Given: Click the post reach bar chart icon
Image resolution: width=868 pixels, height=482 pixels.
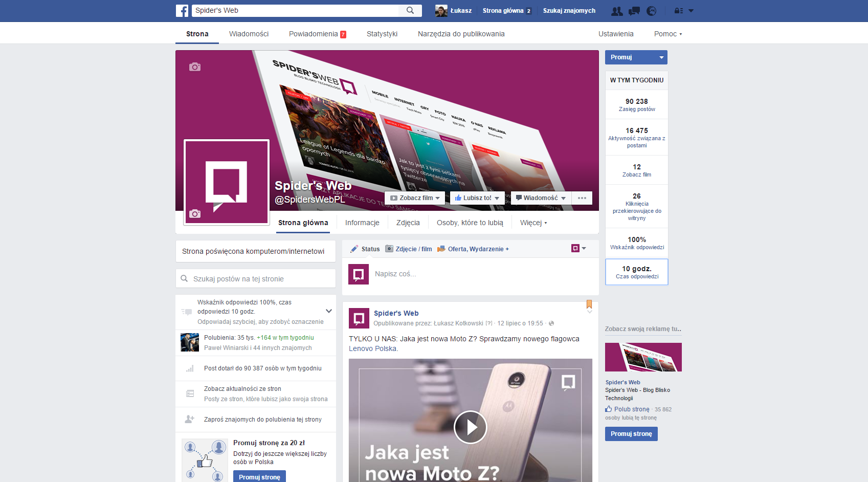Looking at the screenshot, I should 190,368.
